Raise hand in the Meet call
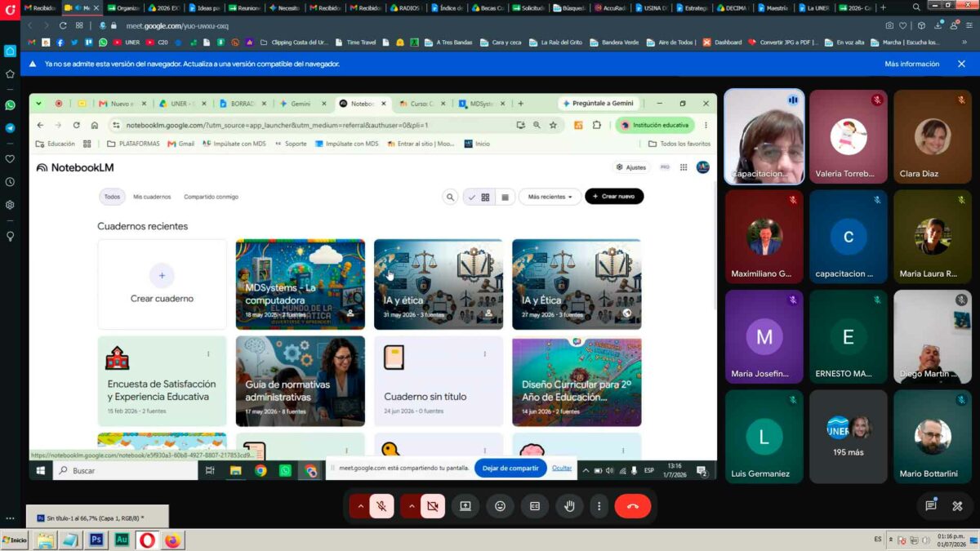This screenshot has height=551, width=980. [x=569, y=506]
